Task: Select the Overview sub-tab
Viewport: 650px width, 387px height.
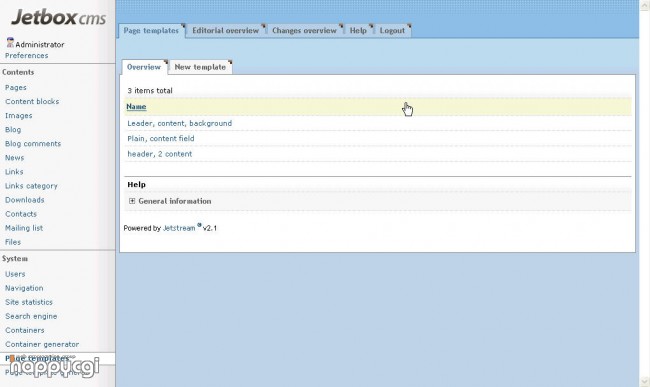Action: pyautogui.click(x=144, y=67)
